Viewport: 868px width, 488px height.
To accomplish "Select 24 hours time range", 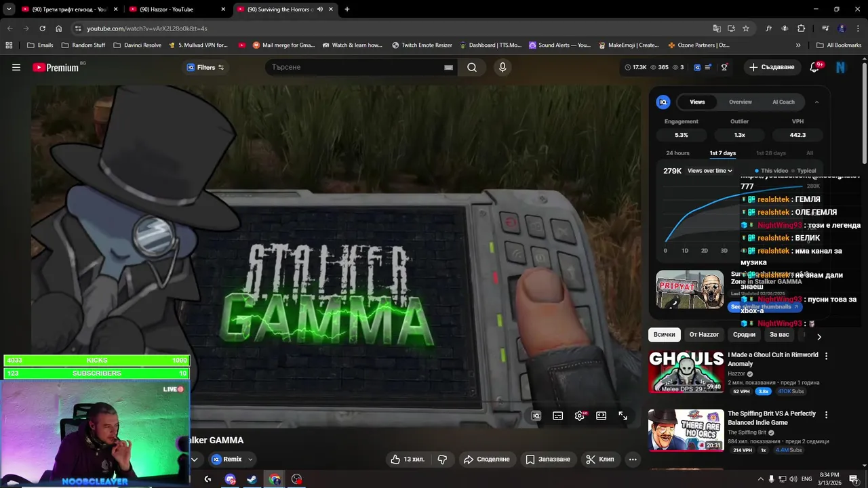I will pyautogui.click(x=677, y=153).
